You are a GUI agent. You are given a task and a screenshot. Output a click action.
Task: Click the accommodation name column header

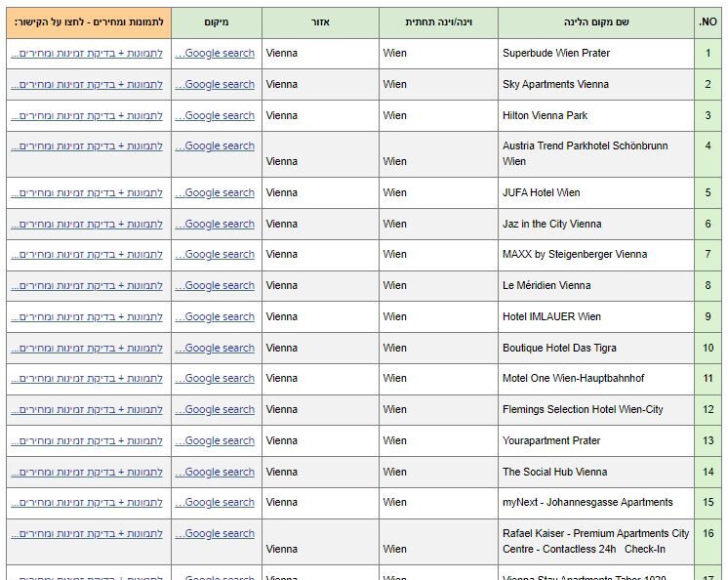click(595, 21)
